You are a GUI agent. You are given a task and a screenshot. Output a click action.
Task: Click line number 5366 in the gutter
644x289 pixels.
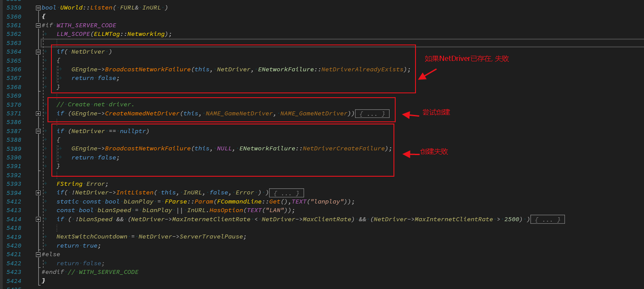[14, 69]
